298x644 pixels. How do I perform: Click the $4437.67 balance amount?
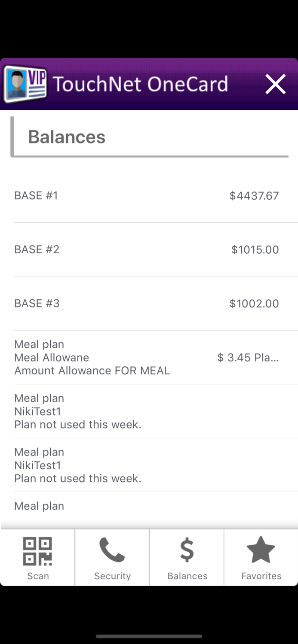point(254,196)
